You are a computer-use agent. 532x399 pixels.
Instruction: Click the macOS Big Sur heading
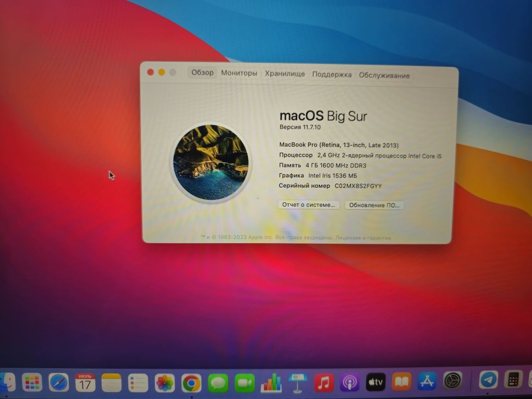coord(323,116)
